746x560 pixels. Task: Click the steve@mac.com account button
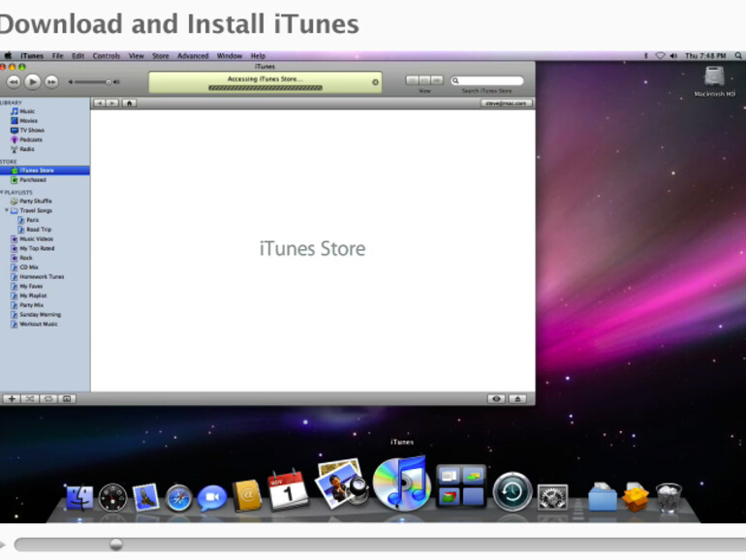coord(506,104)
